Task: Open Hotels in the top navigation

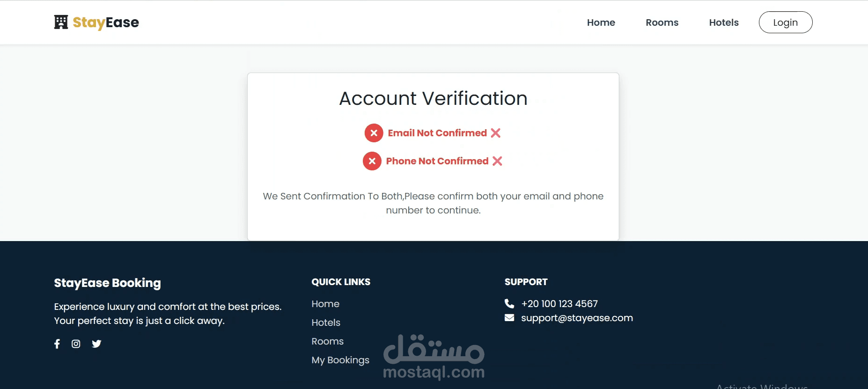Action: (723, 22)
